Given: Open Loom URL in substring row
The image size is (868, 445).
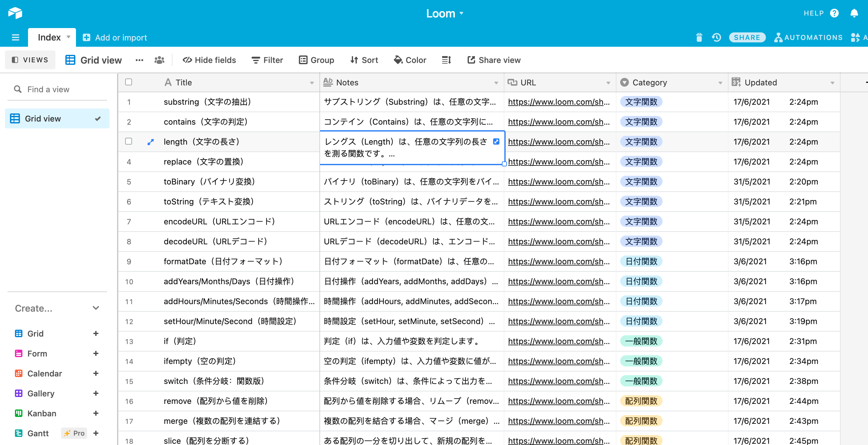Looking at the screenshot, I should coord(559,102).
